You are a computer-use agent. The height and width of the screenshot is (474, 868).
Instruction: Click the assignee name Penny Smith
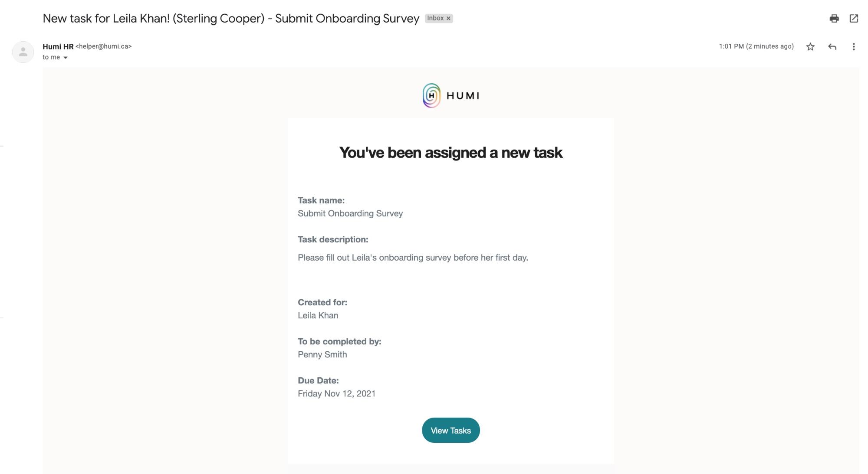322,354
